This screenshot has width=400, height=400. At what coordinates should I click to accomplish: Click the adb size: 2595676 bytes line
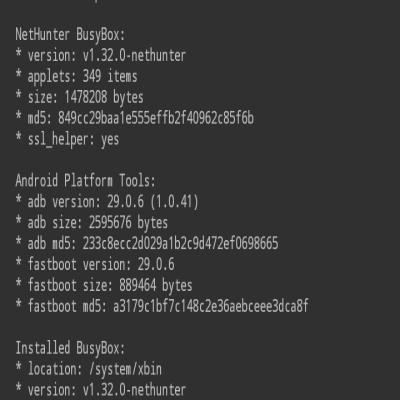point(91,223)
